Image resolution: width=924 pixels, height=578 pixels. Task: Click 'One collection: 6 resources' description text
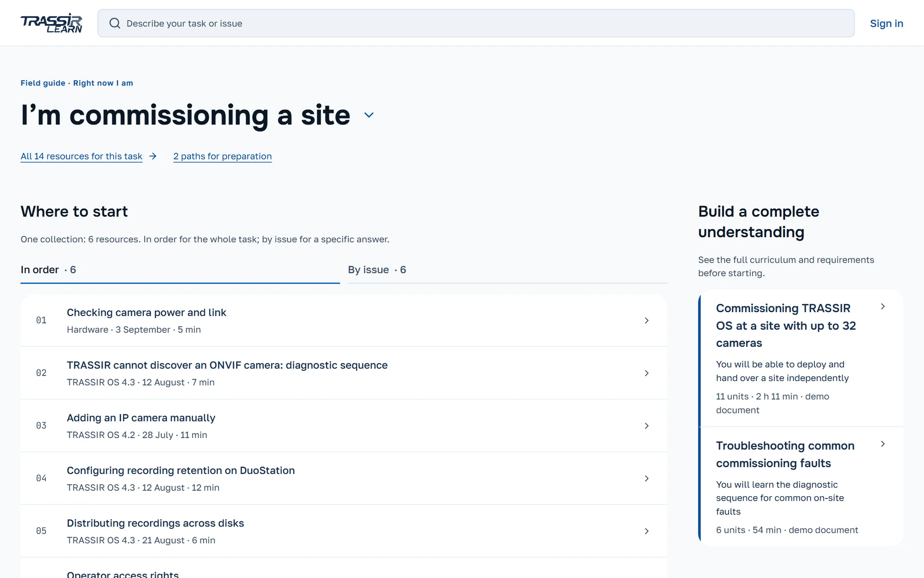tap(205, 240)
